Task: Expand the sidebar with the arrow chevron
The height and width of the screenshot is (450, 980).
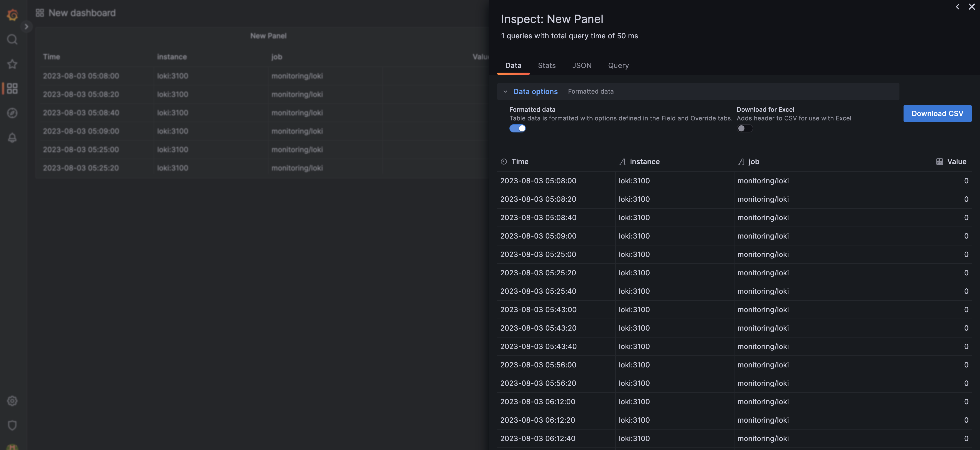Action: tap(27, 27)
